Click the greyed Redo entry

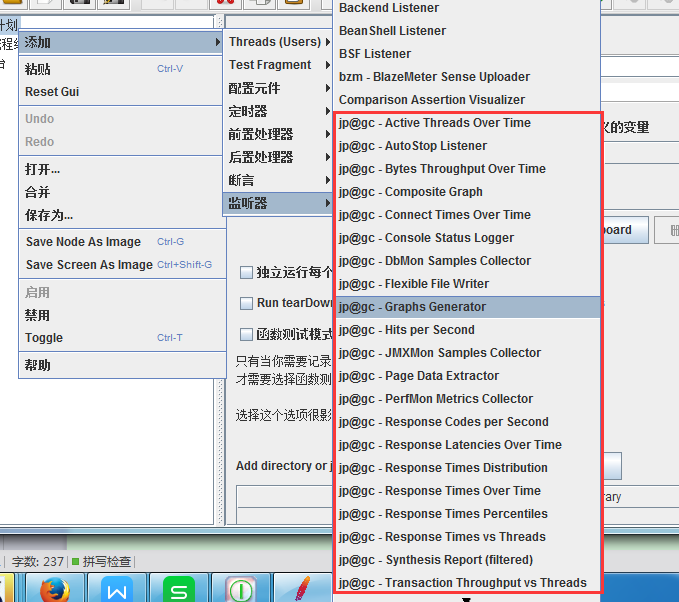point(121,142)
